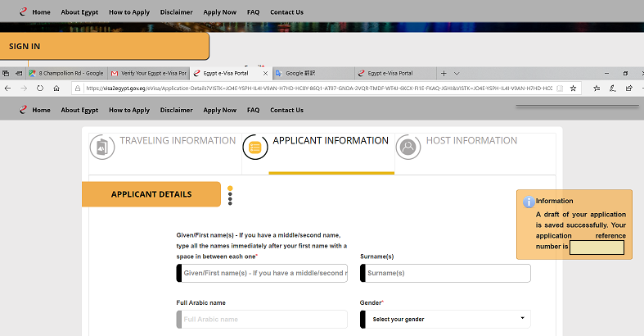Switch to the Verify Your Egypt e-Visa Gmail tab
644x336 pixels.
tap(149, 73)
